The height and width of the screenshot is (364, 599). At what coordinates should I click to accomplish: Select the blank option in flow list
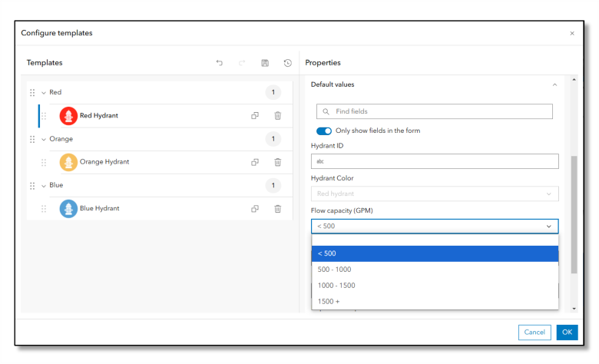click(435, 240)
